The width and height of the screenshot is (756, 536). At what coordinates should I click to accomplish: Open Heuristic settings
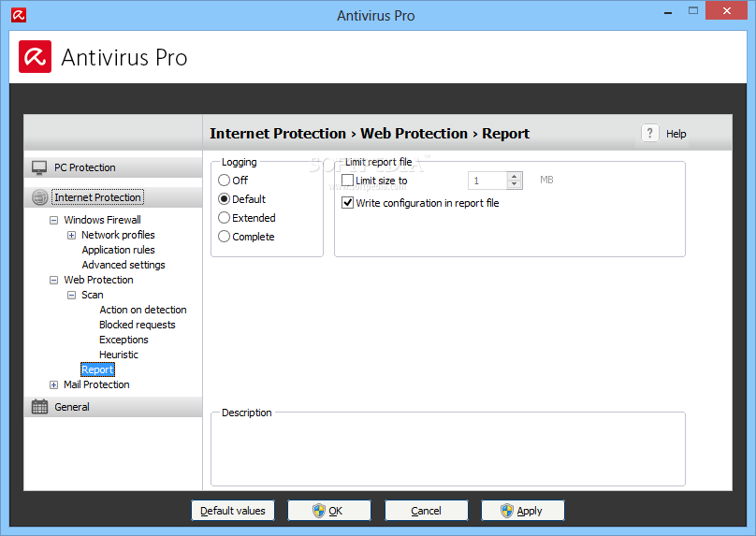pyautogui.click(x=119, y=355)
